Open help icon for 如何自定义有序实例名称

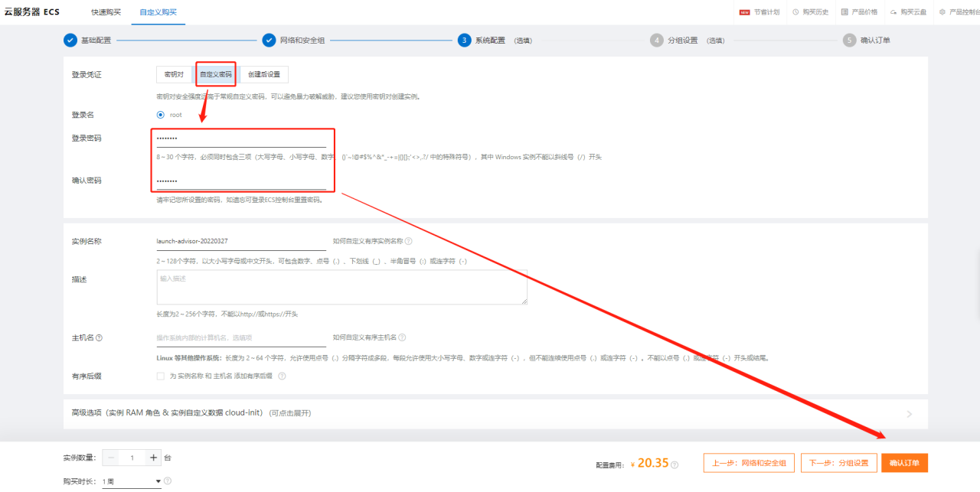408,241
